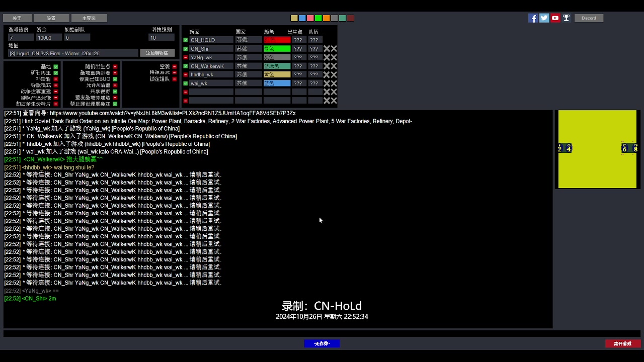
Task: Pick the orange swatch in top palette
Action: click(327, 18)
